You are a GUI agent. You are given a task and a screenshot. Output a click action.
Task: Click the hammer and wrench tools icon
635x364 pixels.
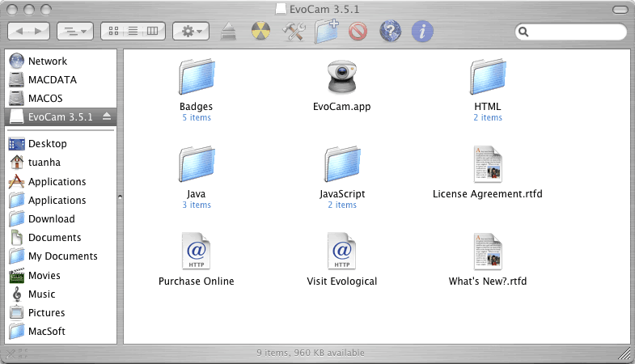tap(293, 32)
